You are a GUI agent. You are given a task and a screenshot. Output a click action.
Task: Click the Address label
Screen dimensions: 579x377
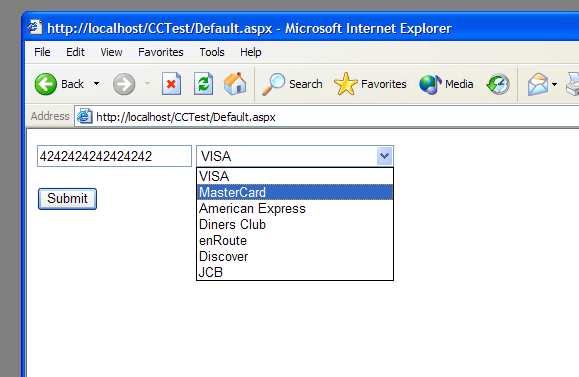pos(50,116)
